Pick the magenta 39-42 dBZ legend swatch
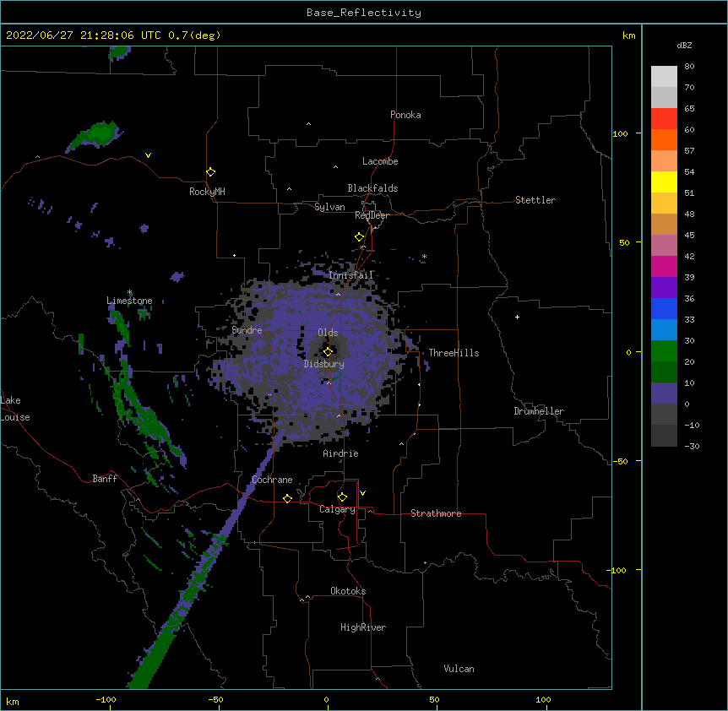 coord(664,266)
